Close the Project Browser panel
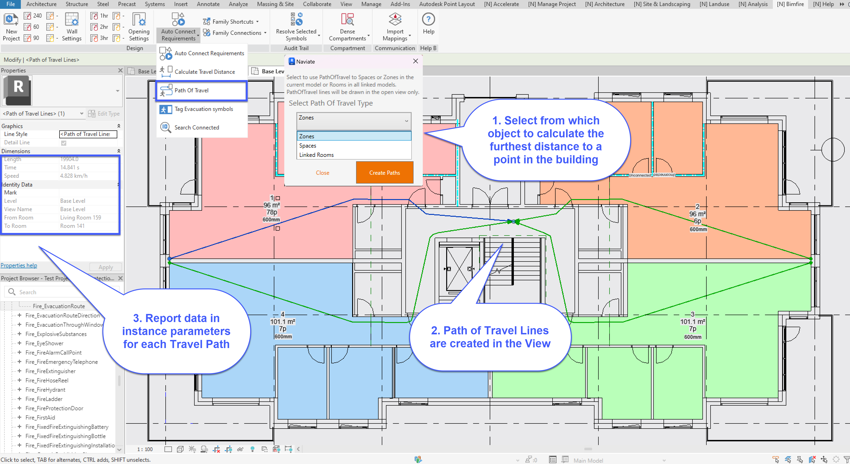 (120, 278)
